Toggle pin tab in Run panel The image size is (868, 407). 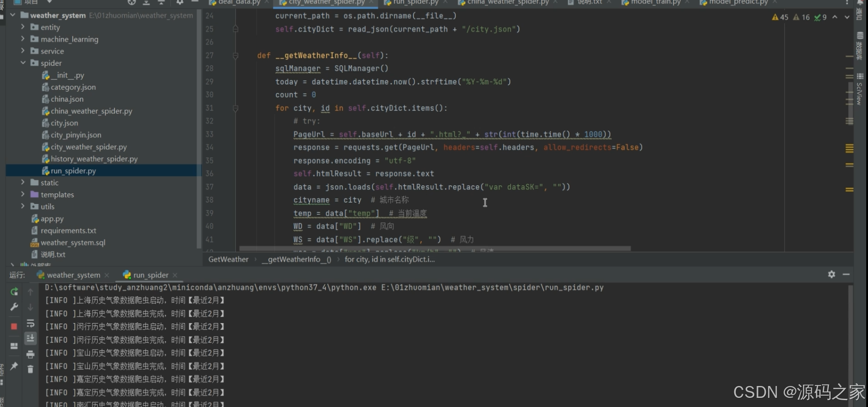click(x=14, y=366)
